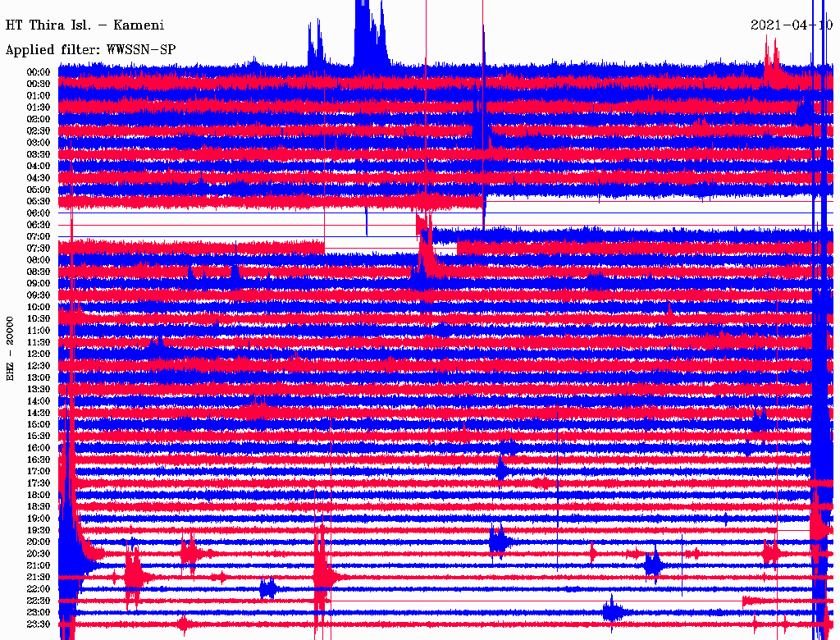Viewport: 840px width, 640px height.
Task: Click the '11:30' time label
Action: coord(39,342)
